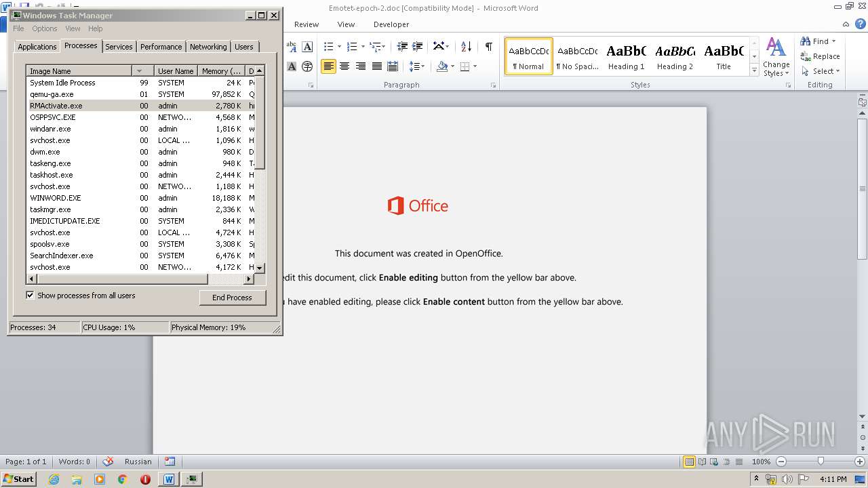Select Align Text Left

328,66
